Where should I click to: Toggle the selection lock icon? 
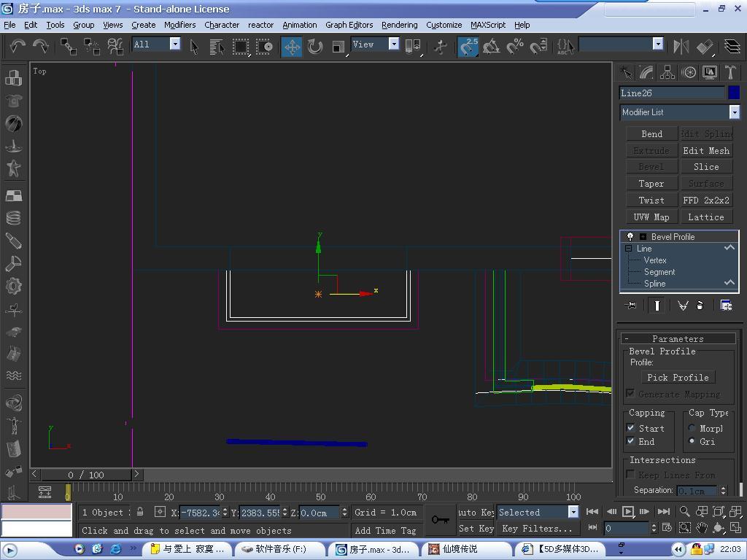point(140,512)
